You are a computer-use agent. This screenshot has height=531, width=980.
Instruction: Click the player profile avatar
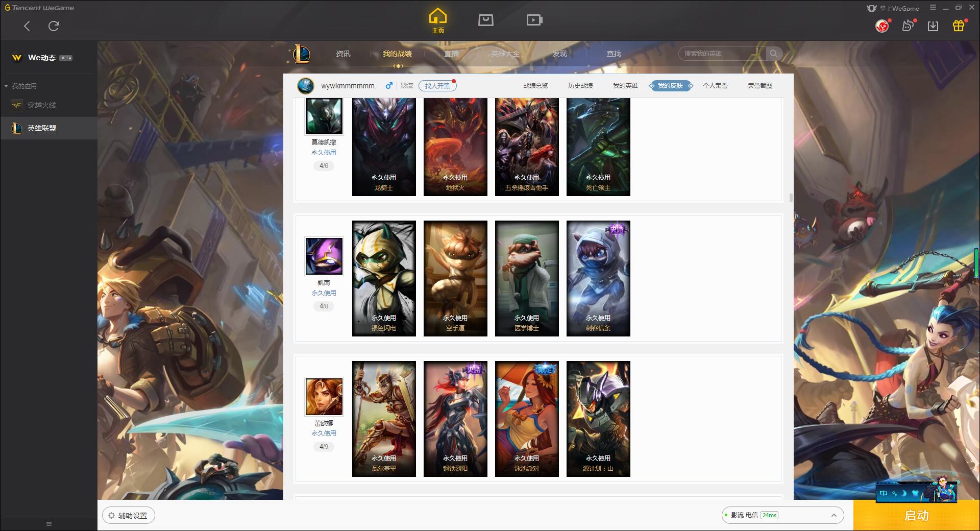[306, 86]
